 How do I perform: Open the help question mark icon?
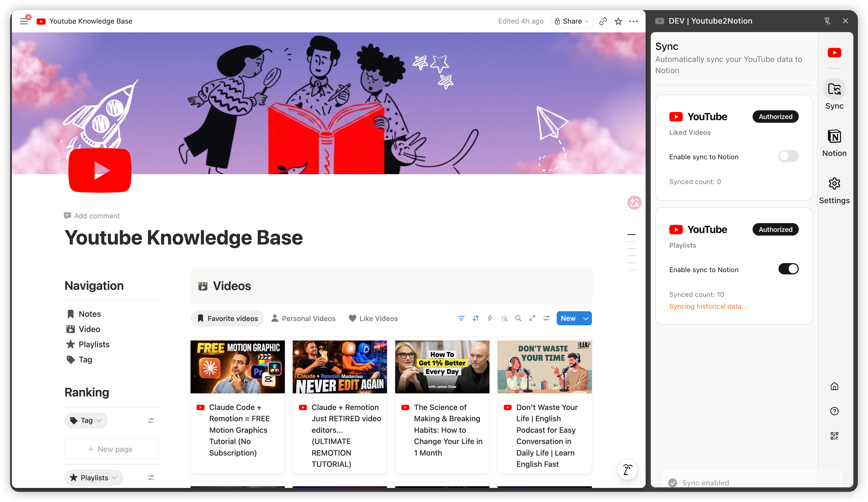(834, 411)
